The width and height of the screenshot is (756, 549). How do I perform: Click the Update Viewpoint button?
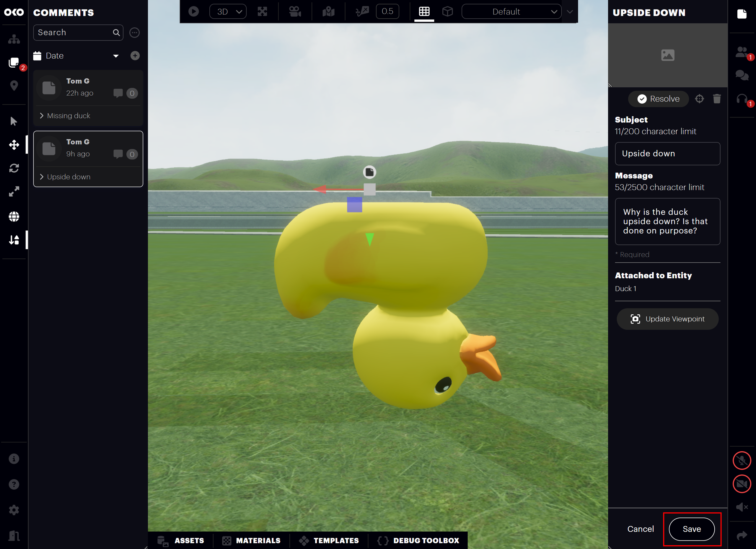tap(667, 319)
